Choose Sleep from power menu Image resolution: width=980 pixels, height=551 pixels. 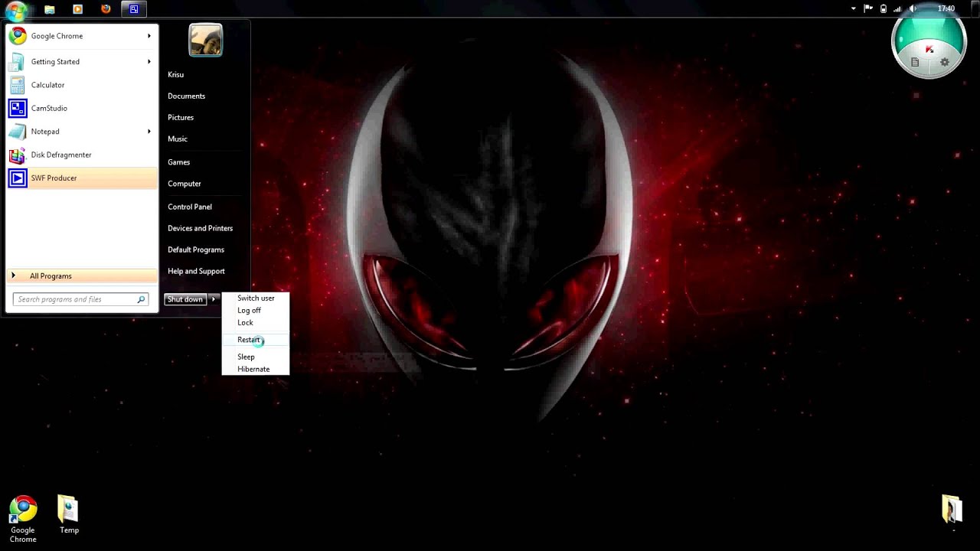pyautogui.click(x=256, y=357)
